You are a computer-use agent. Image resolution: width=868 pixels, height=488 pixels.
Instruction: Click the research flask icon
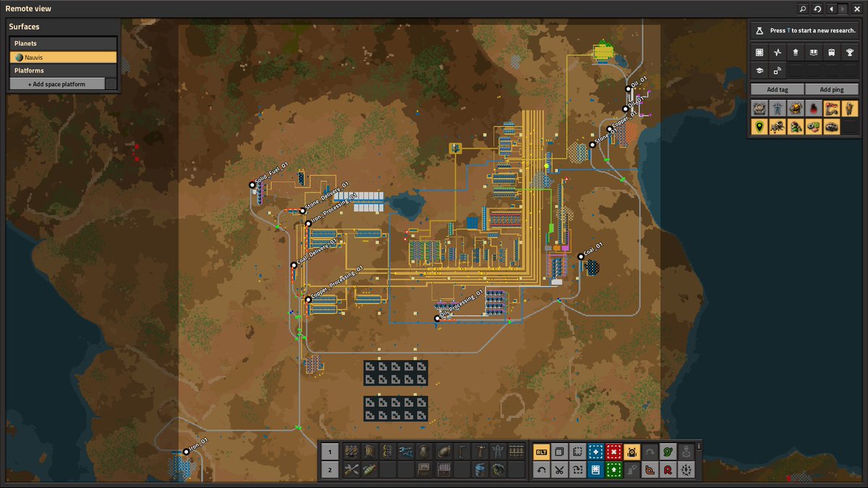pyautogui.click(x=759, y=30)
